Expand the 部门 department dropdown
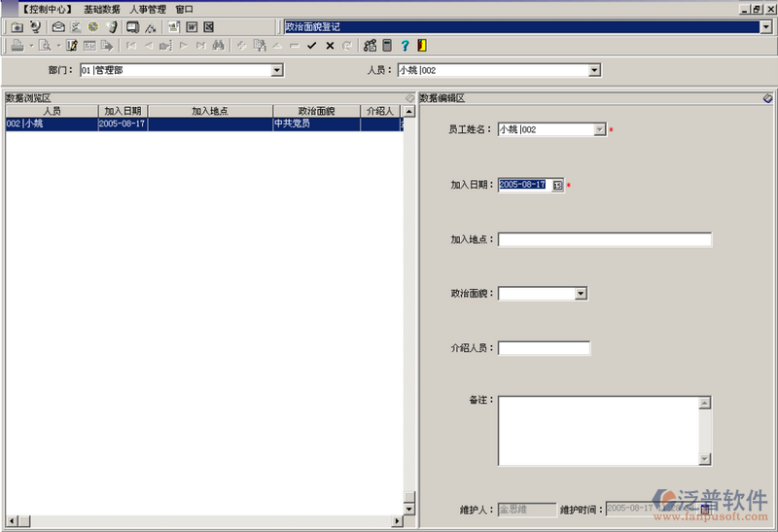This screenshot has width=778, height=532. [276, 70]
